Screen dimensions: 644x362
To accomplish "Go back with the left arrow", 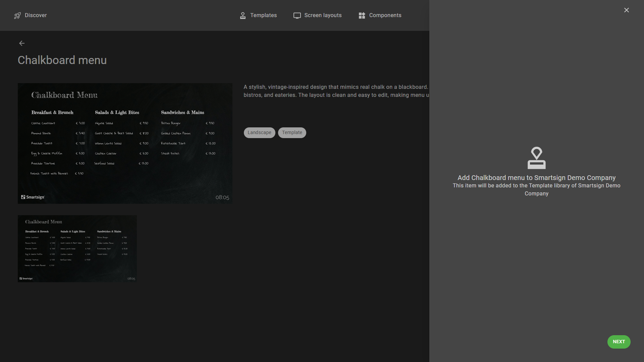I will [22, 43].
